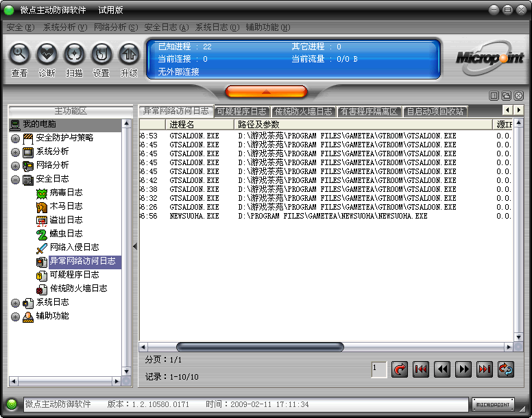Start the 扫描 scan tool
The image size is (532, 418).
click(x=74, y=54)
